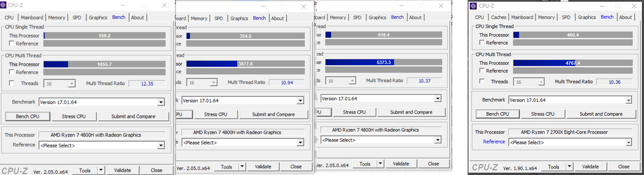Open threads count dropdown beside ratio 10.36

point(541,82)
